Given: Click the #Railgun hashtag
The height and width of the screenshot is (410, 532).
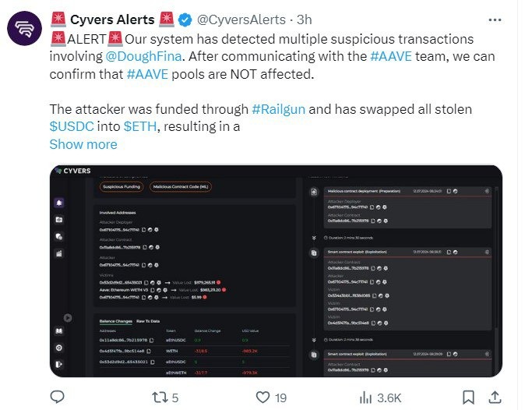Looking at the screenshot, I should (x=283, y=108).
